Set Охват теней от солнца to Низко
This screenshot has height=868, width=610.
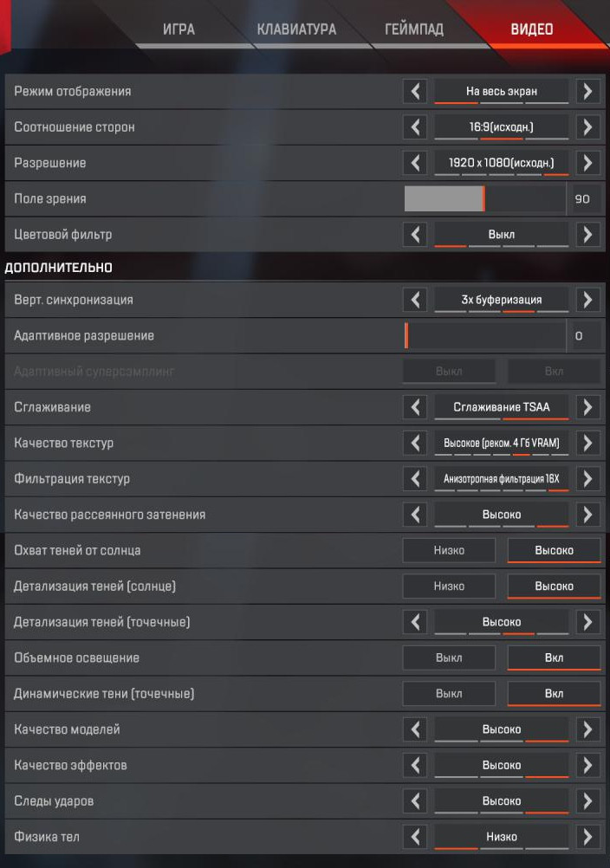[x=449, y=550]
